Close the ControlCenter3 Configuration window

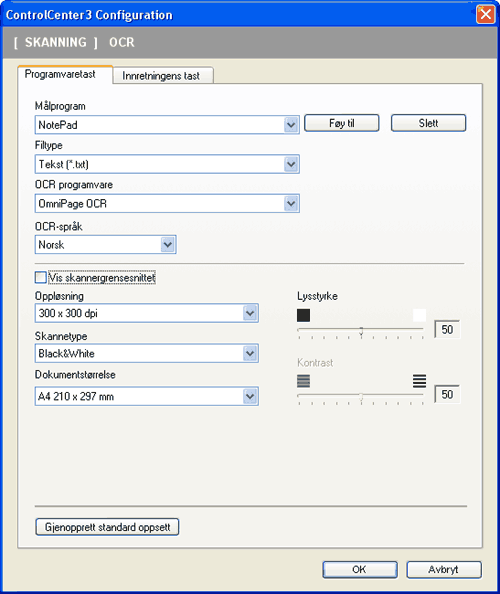(486, 15)
